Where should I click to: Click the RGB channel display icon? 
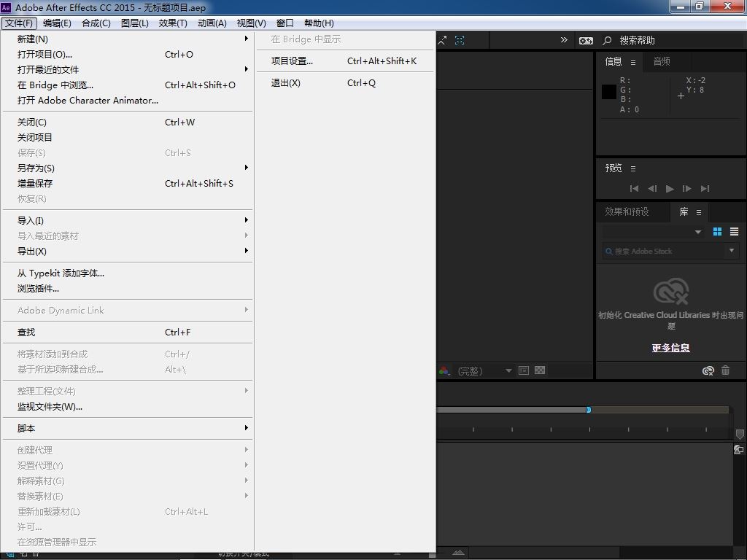444,371
